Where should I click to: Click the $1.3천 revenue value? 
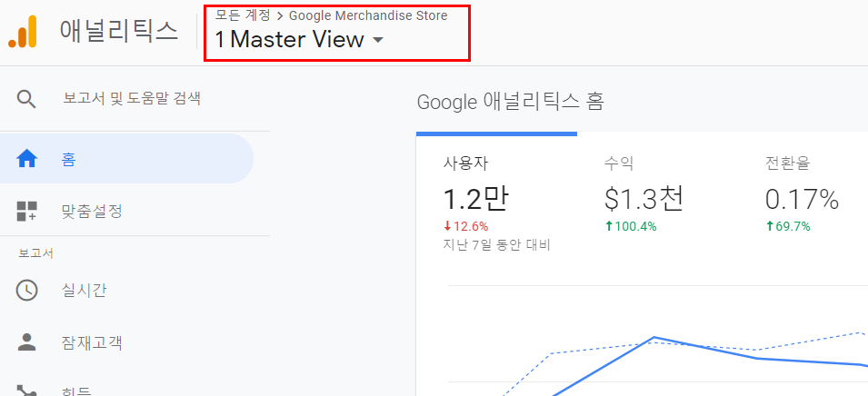(644, 199)
